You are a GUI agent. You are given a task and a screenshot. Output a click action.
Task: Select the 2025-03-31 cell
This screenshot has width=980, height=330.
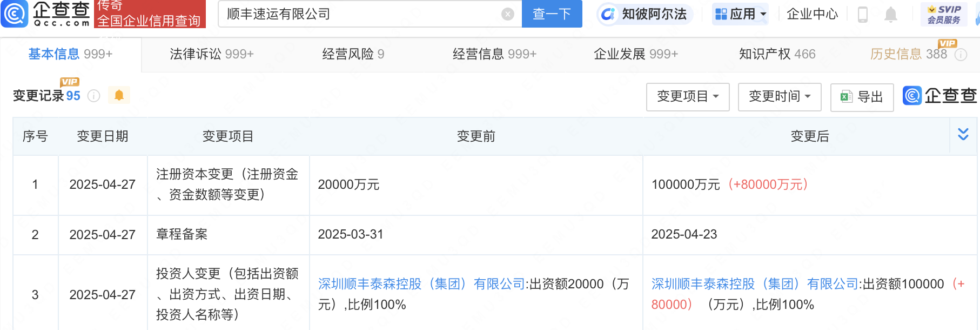point(476,235)
